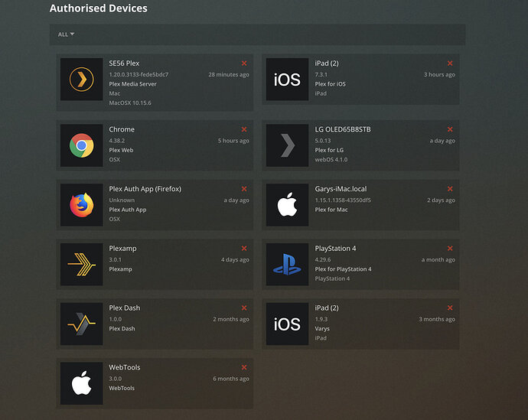Click the Firefox Plex Auth App icon

(x=81, y=205)
